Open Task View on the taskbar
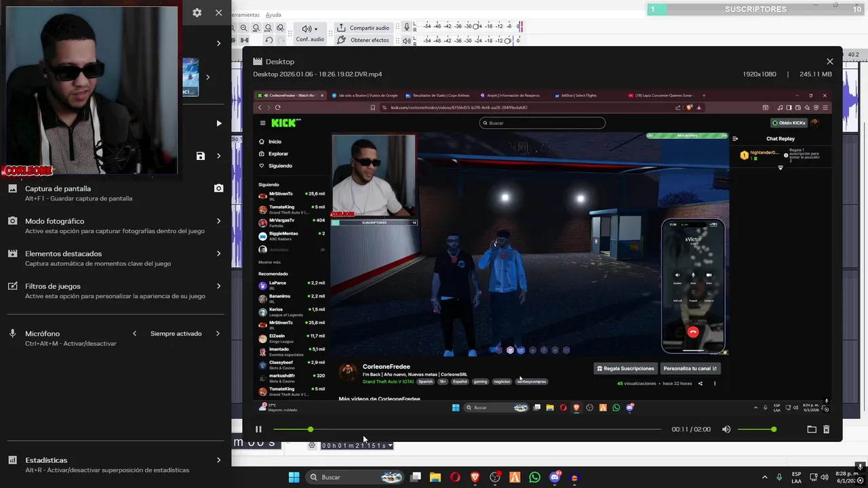This screenshot has height=488, width=868. tap(416, 477)
